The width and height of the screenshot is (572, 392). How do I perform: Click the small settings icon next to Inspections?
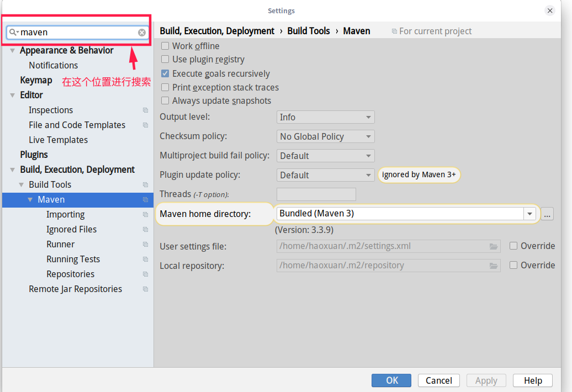click(145, 110)
